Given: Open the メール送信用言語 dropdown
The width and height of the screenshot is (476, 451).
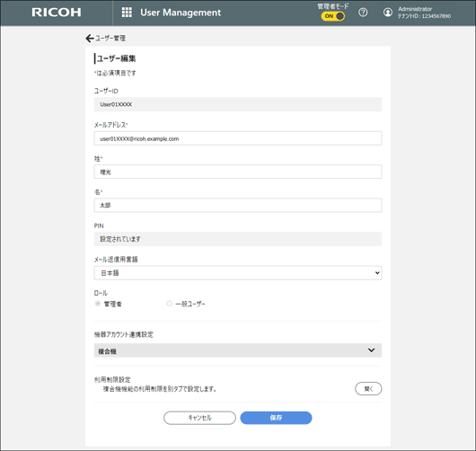Looking at the screenshot, I should [238, 273].
